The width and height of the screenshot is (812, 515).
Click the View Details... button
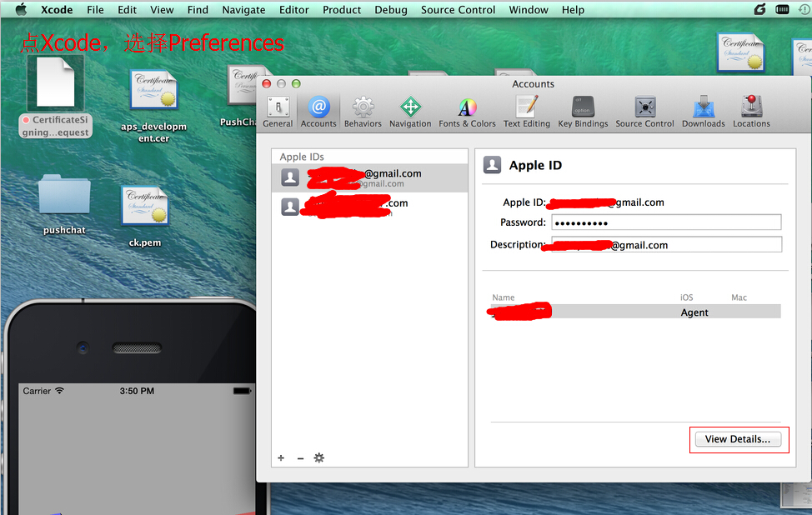(738, 439)
